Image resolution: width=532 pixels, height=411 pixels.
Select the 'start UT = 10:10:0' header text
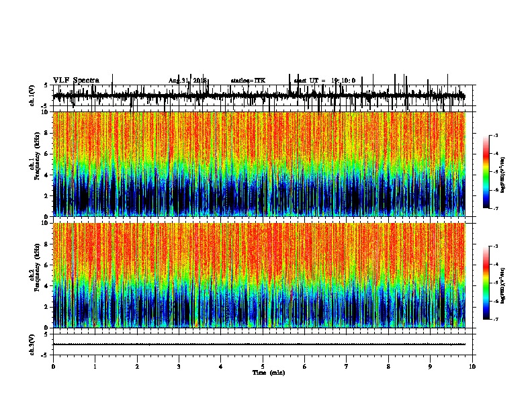(x=324, y=81)
